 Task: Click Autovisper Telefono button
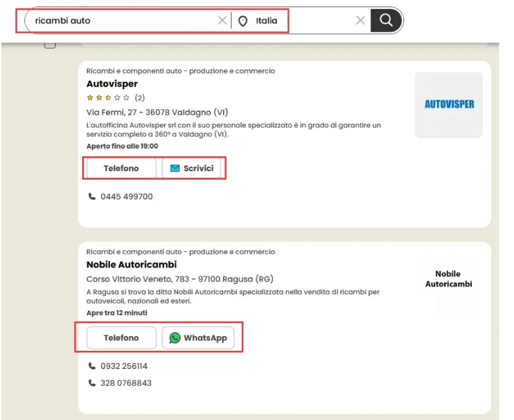(122, 169)
